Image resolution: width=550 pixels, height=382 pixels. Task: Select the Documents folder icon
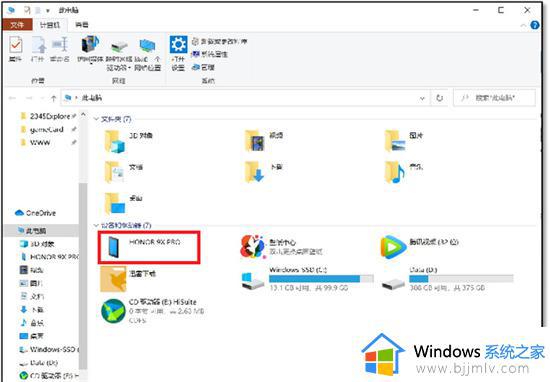click(x=114, y=172)
